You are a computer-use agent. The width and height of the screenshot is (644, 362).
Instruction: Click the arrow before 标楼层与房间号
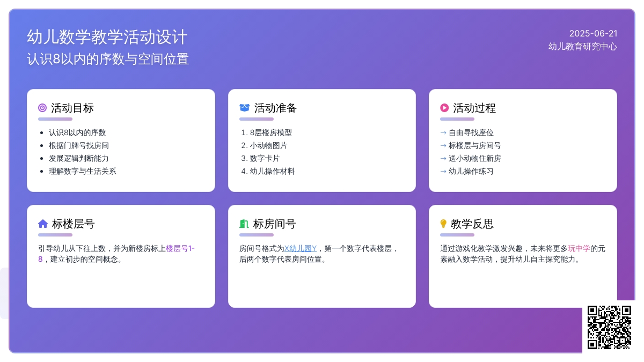[x=443, y=145]
